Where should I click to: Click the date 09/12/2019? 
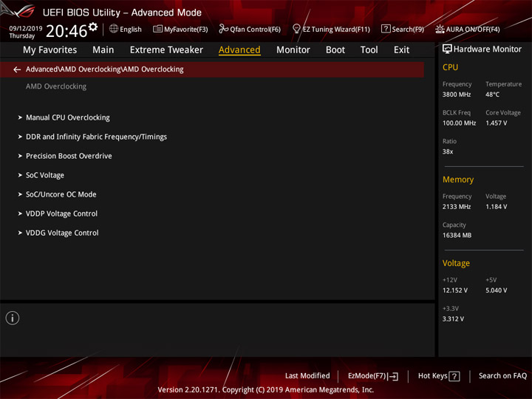click(x=26, y=29)
